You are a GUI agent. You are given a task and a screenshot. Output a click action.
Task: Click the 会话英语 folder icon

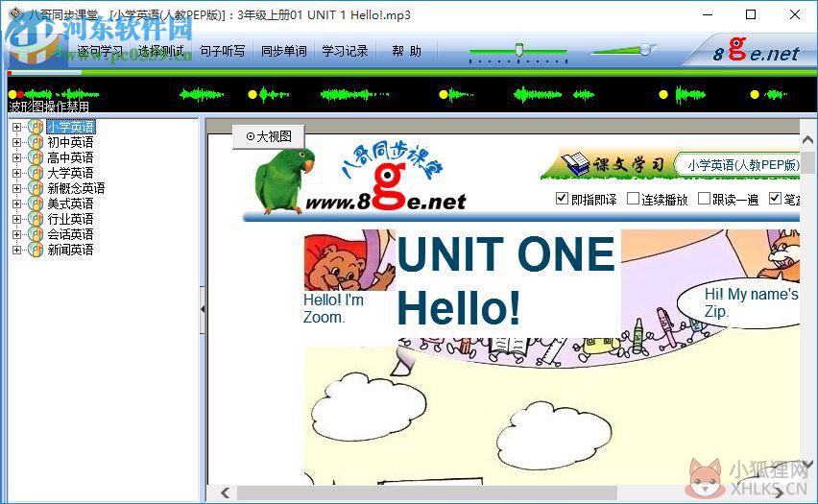36,234
